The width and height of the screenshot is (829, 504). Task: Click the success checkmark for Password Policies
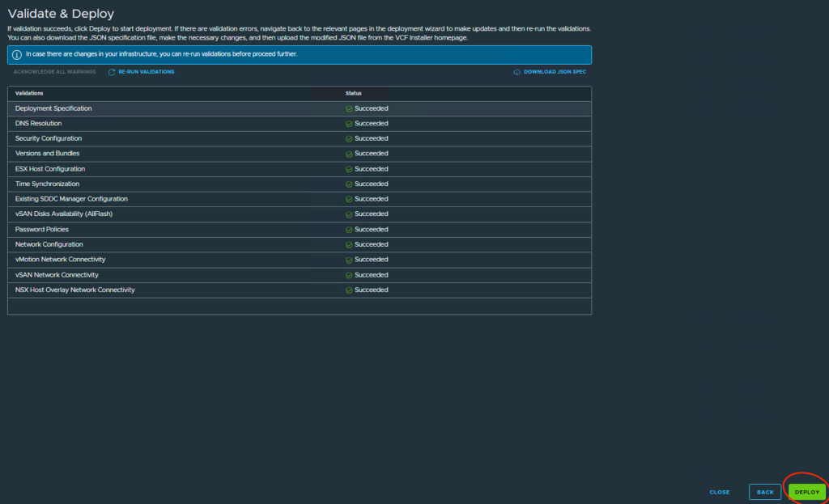click(x=349, y=230)
